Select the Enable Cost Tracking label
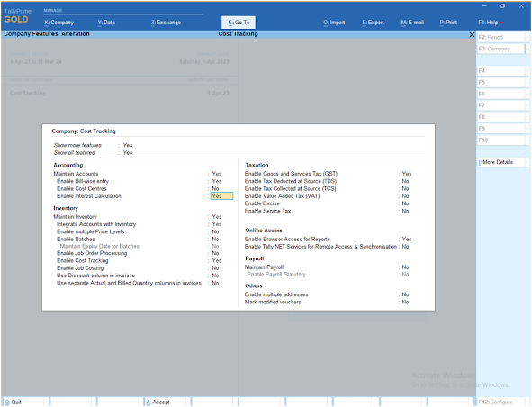Image resolution: width=532 pixels, height=407 pixels. [x=83, y=261]
